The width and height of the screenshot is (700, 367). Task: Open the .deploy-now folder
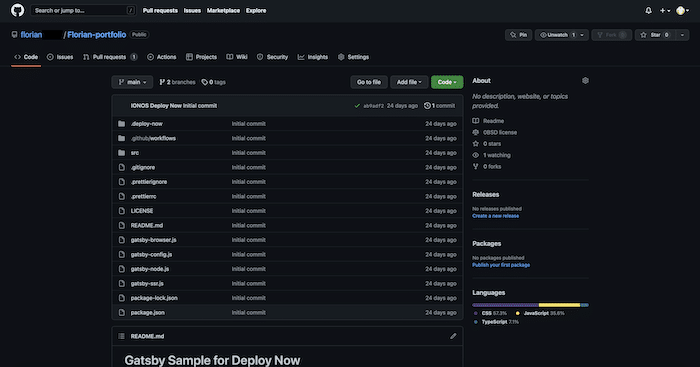tap(146, 124)
